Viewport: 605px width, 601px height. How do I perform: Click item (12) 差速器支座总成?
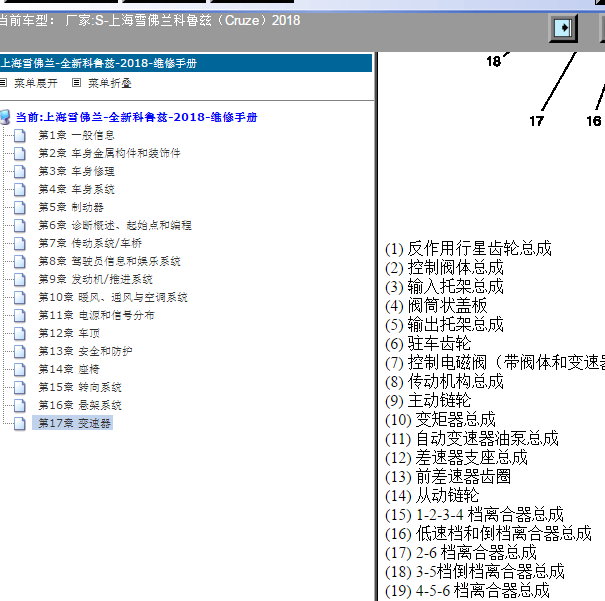coord(456,458)
